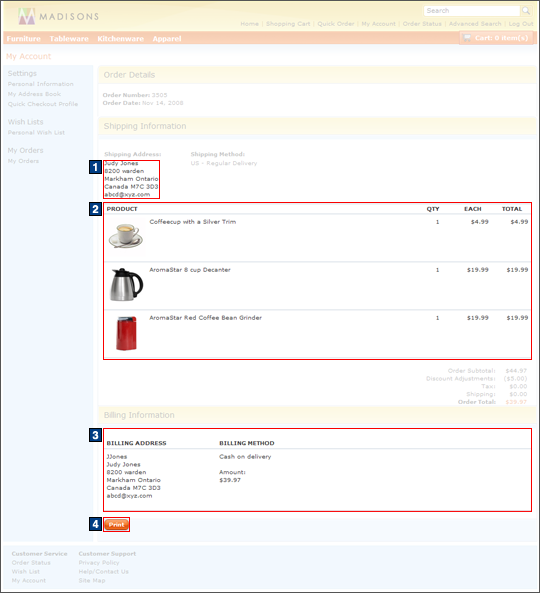Open the Furniture category

[x=23, y=39]
